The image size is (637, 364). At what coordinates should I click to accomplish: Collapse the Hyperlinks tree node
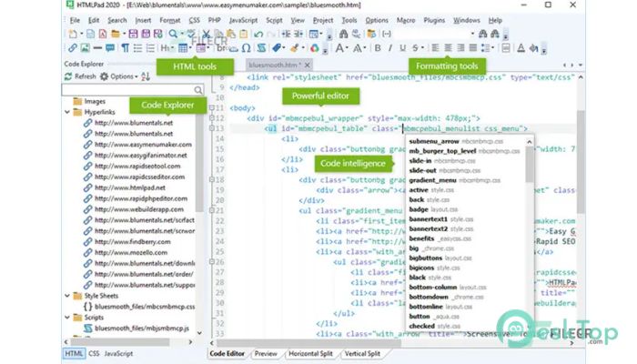tap(66, 112)
